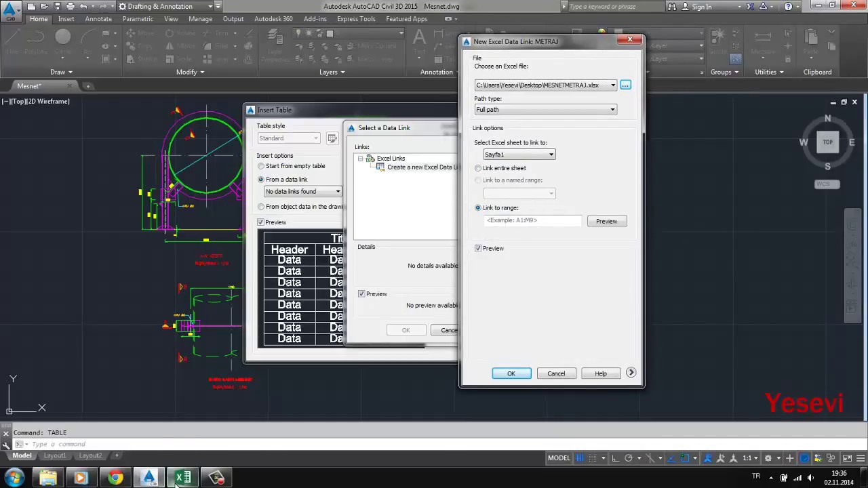Switch to the Express Tools ribbon tab
868x488 pixels.
coord(356,19)
